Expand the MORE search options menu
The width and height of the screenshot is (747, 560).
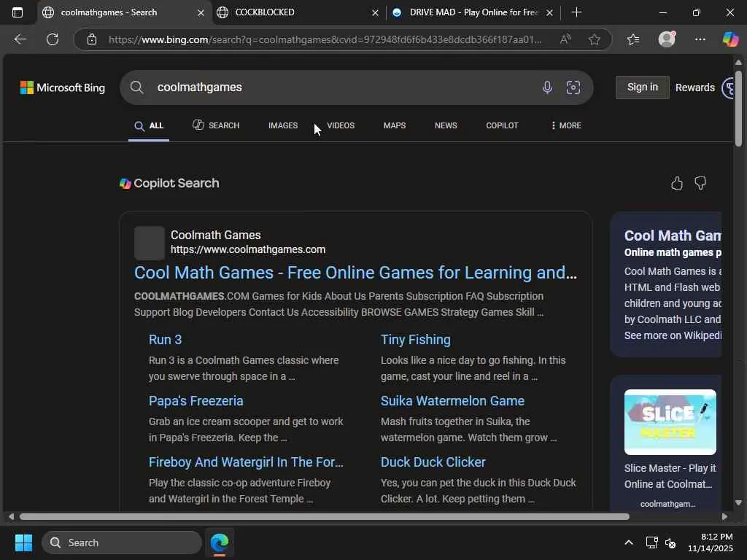(x=566, y=125)
